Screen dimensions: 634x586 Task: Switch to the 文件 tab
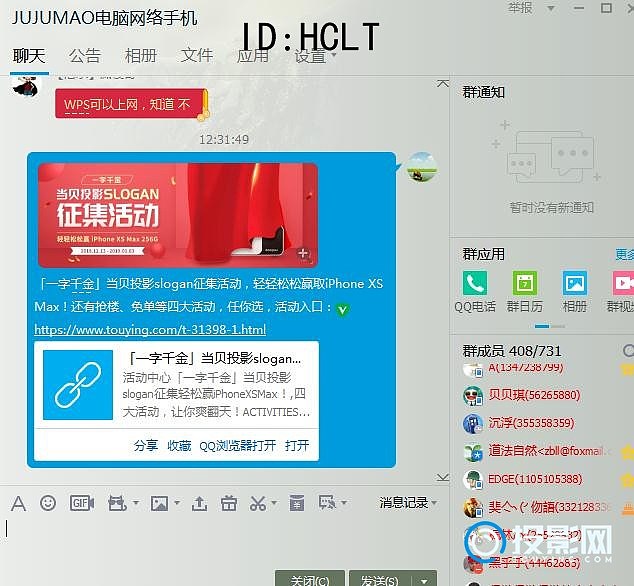[197, 56]
